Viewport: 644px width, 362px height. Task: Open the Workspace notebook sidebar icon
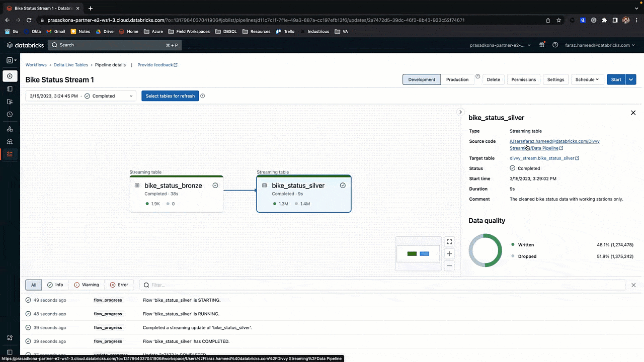pyautogui.click(x=10, y=88)
